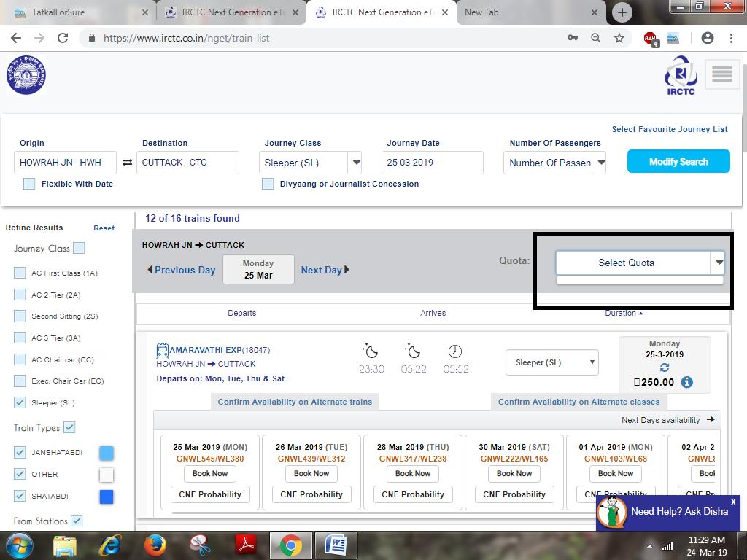Viewport: 747px width, 560px height.
Task: Check Second Sitting (2S) filter
Action: [x=20, y=316]
